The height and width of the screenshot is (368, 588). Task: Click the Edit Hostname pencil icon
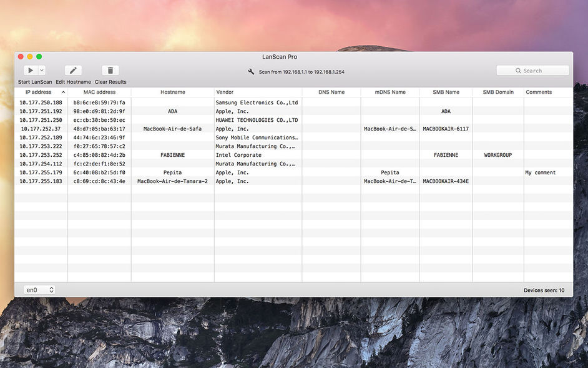tap(73, 70)
